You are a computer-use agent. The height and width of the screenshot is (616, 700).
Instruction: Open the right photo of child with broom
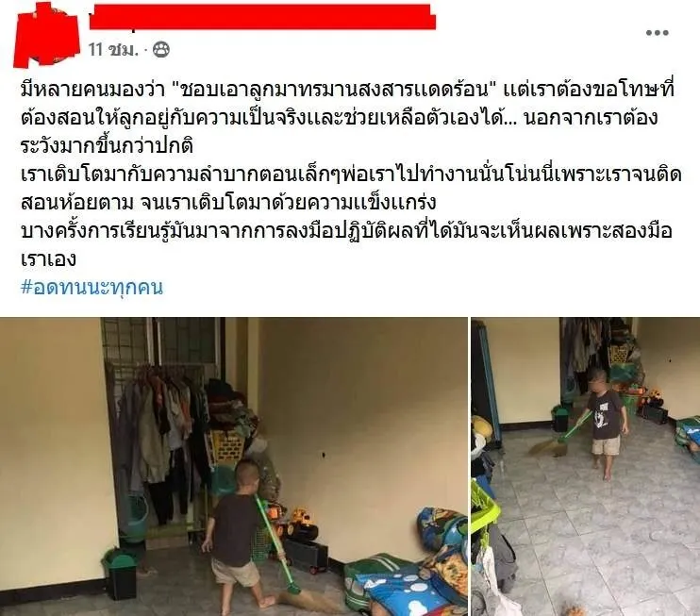coord(586,466)
